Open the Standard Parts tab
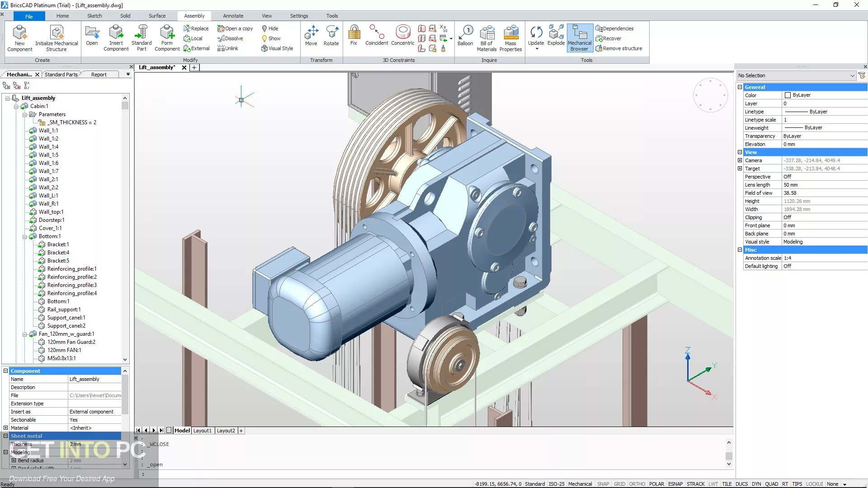Viewport: 868px width, 488px height. click(61, 74)
